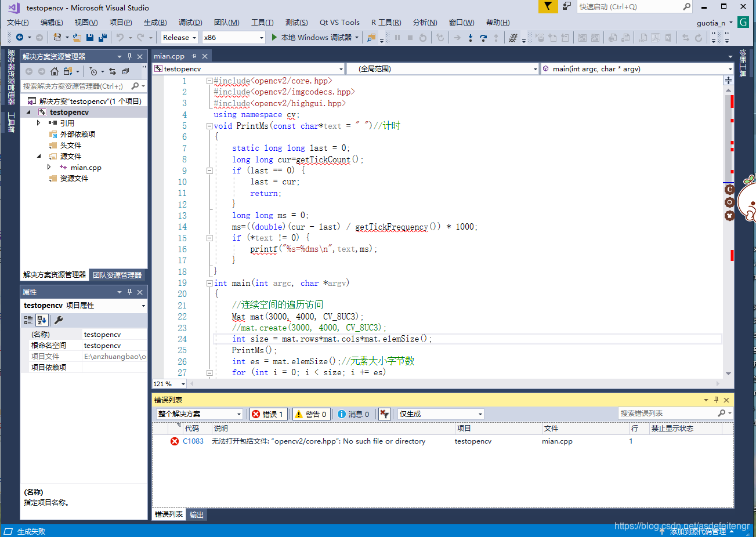Click the Save All icon
The width and height of the screenshot is (756, 537).
point(103,37)
